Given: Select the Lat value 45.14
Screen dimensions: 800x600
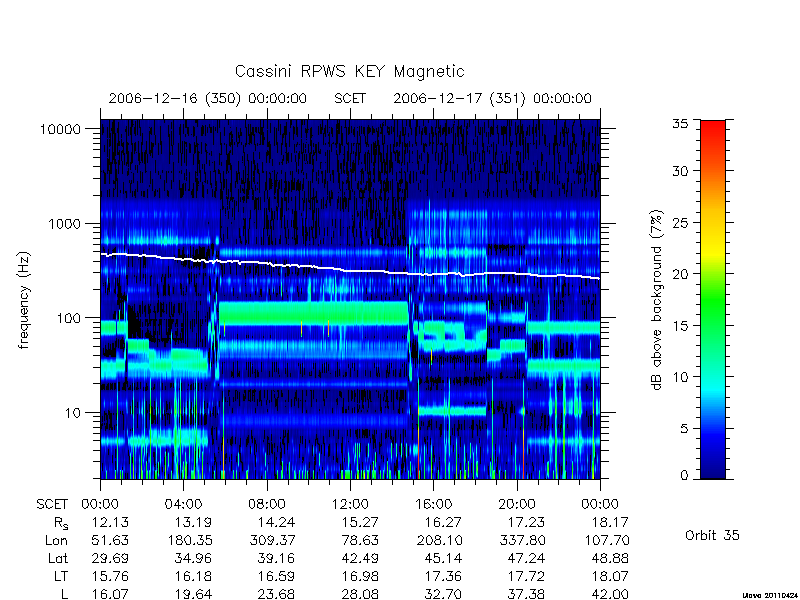Looking at the screenshot, I should coord(443,558).
